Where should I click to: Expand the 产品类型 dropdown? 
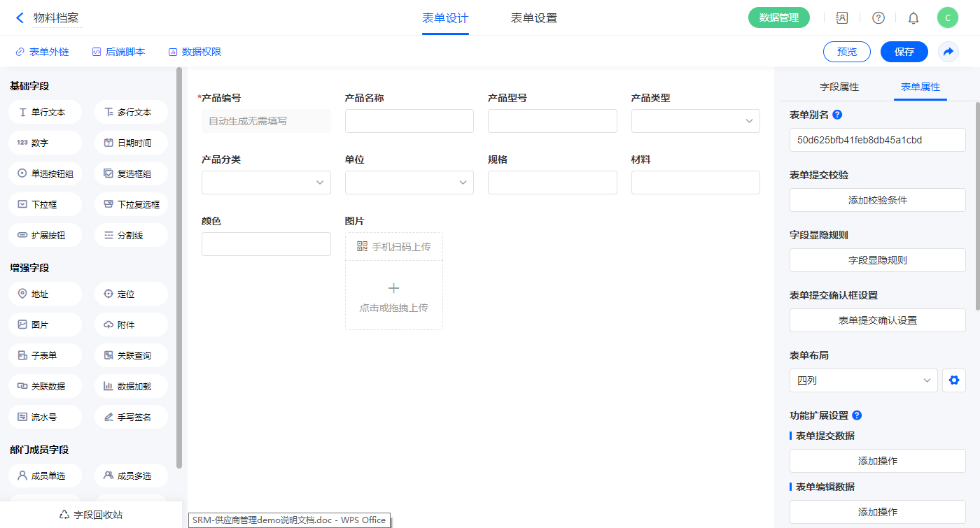click(x=695, y=121)
